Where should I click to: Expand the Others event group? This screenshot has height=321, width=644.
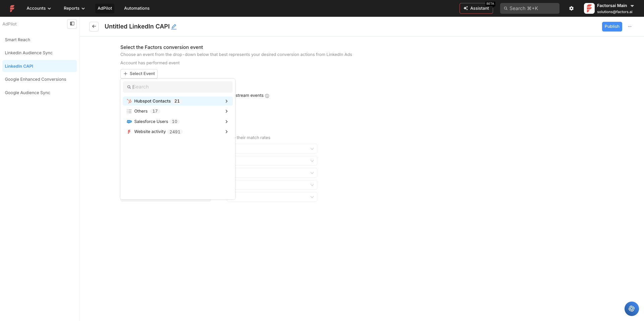(178, 111)
